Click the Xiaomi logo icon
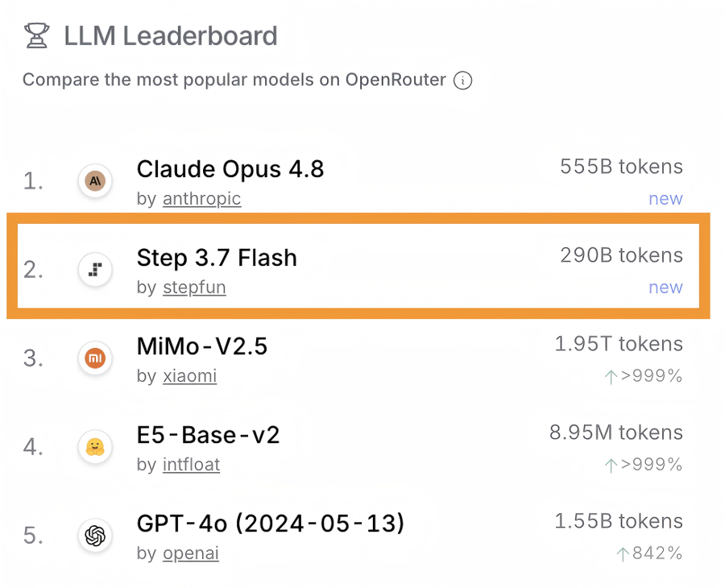Image resolution: width=725 pixels, height=588 pixels. [x=95, y=358]
